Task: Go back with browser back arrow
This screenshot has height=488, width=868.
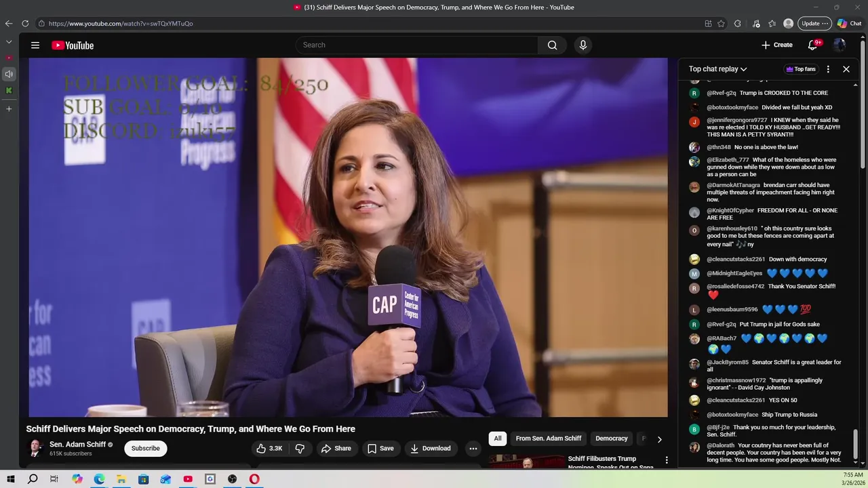Action: pos(9,24)
